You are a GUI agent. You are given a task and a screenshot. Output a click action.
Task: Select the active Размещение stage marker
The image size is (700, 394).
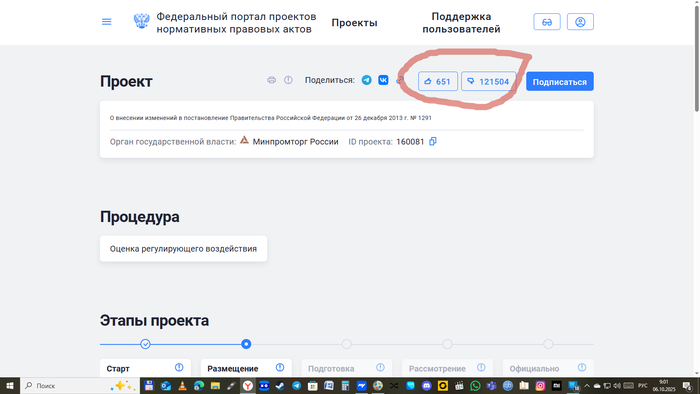[x=246, y=344]
